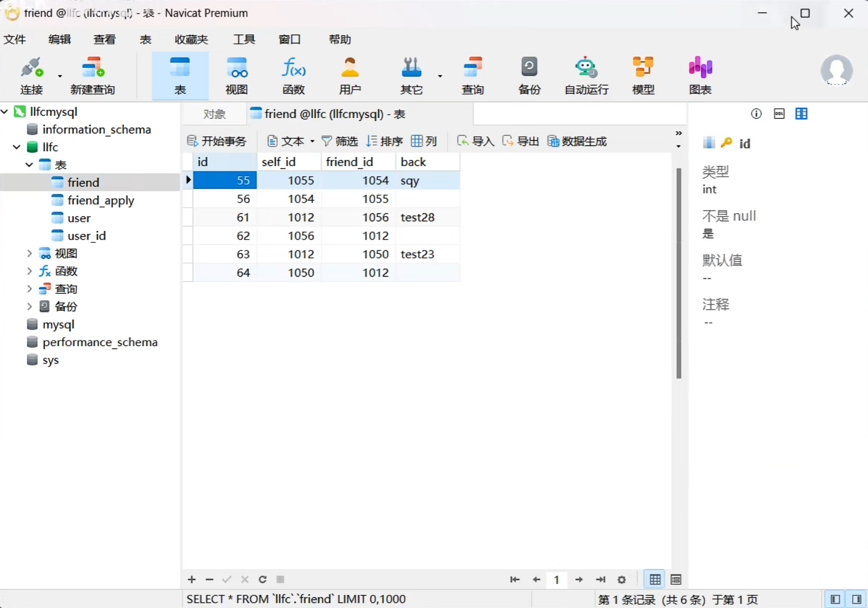Expand the 视图 views folder
Image resolution: width=868 pixels, height=608 pixels.
point(29,253)
